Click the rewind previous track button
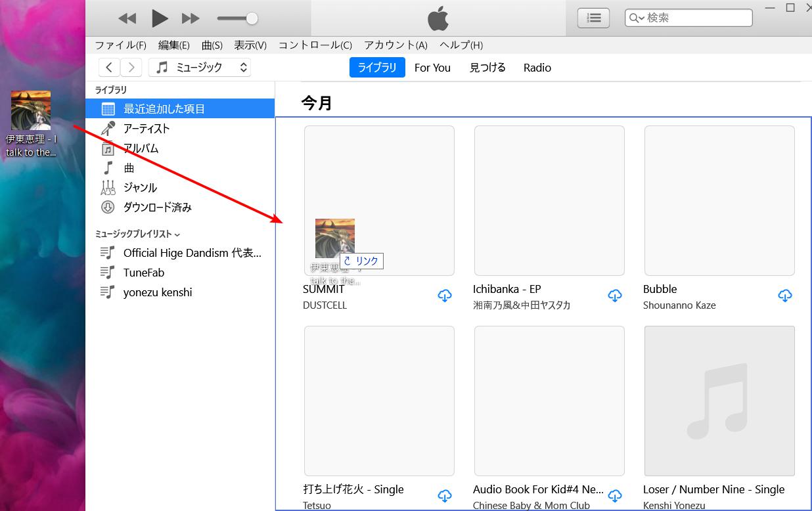This screenshot has height=511, width=812. click(127, 18)
